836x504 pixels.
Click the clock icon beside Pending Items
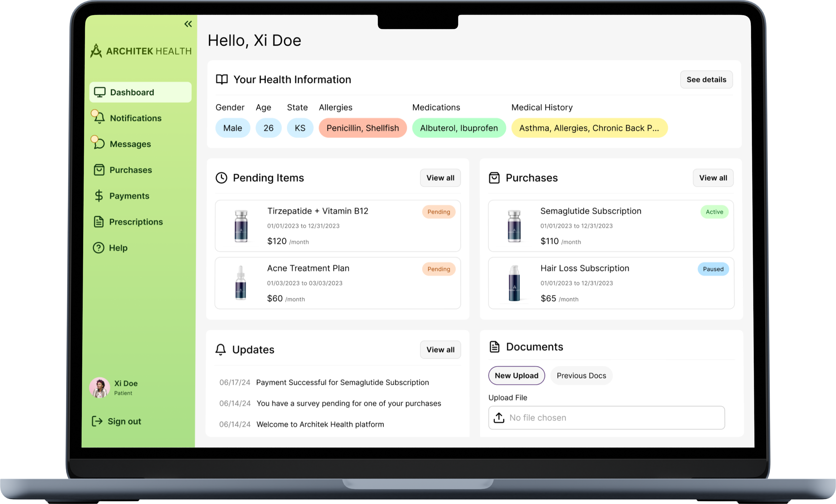(222, 178)
